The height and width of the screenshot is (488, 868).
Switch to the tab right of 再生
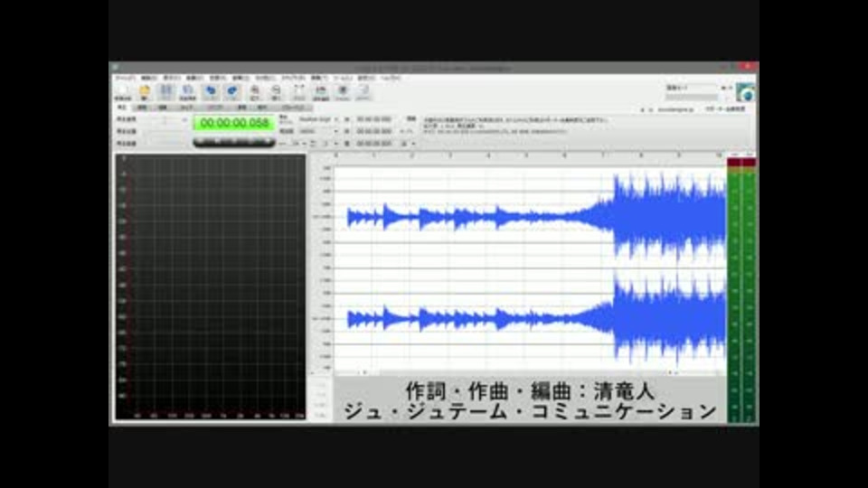pyautogui.click(x=142, y=108)
